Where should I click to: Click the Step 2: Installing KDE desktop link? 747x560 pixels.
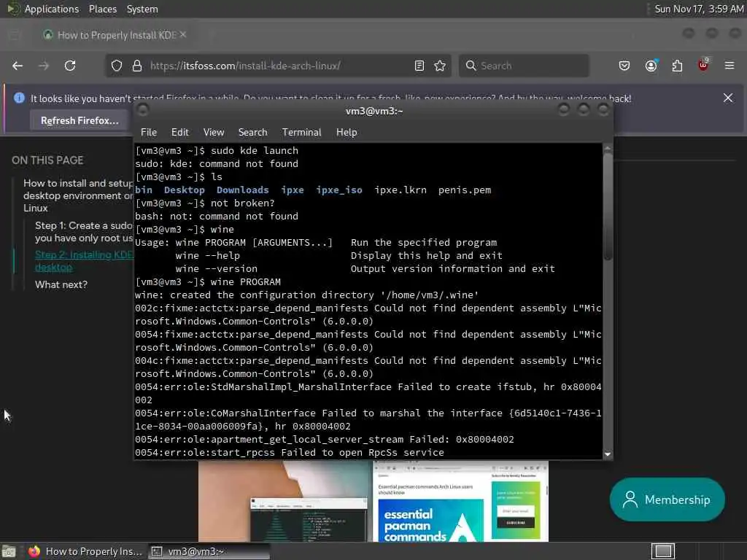coord(84,261)
